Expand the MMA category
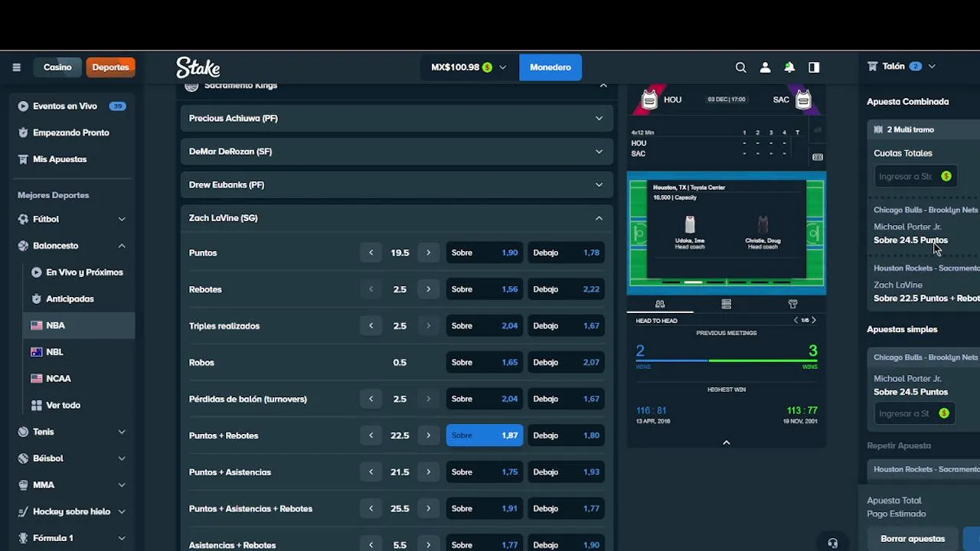Viewport: 980px width, 551px height. [x=122, y=485]
